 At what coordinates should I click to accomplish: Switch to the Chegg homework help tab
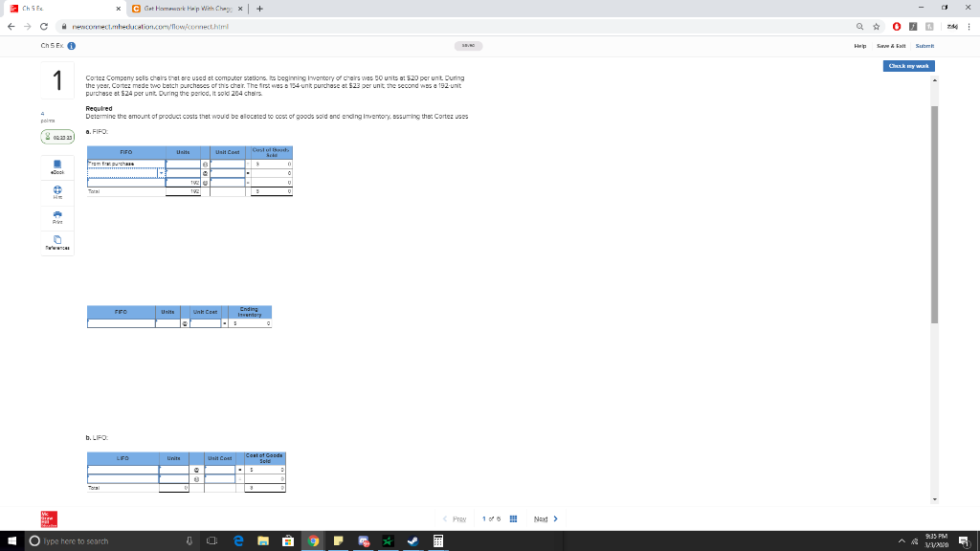[x=185, y=7]
